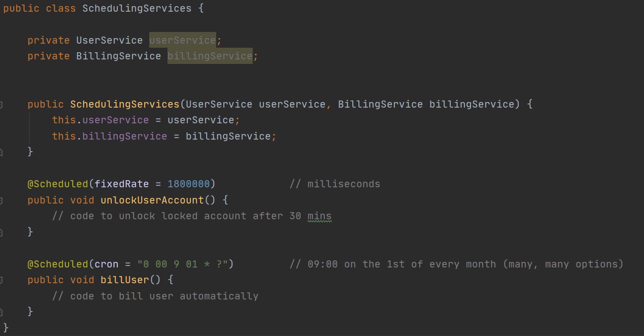Collapse the billUser method fold marker

pos(2,280)
